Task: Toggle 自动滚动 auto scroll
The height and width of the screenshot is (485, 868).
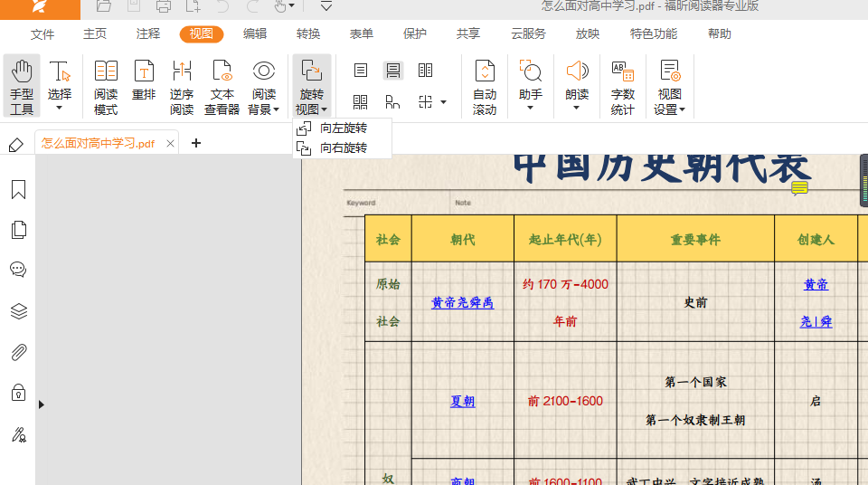Action: (x=485, y=87)
